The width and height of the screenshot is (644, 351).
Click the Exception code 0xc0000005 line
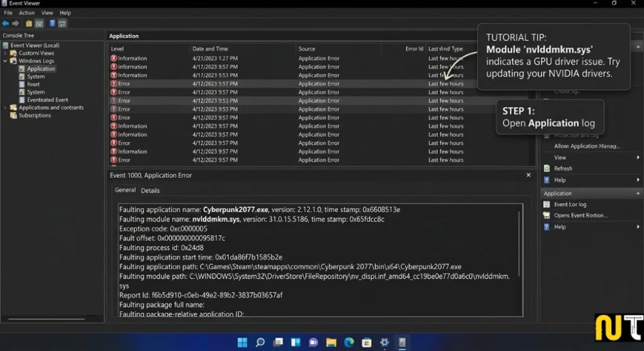(163, 228)
